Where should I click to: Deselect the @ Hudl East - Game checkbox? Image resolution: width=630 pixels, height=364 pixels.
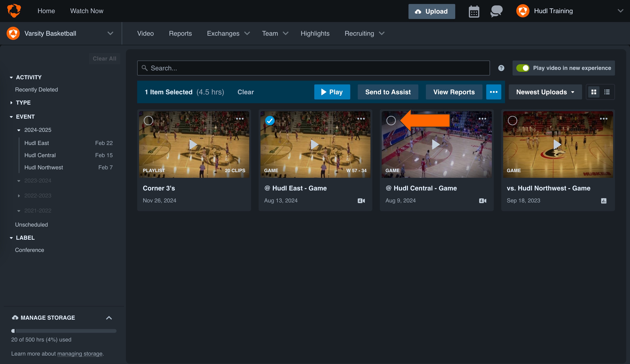[270, 121]
